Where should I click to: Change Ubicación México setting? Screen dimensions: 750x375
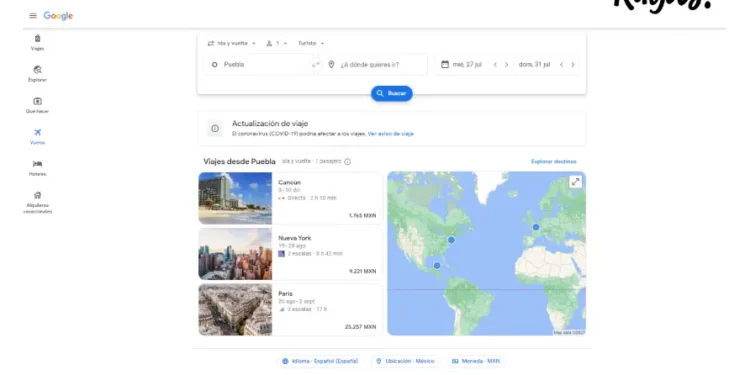click(405, 361)
